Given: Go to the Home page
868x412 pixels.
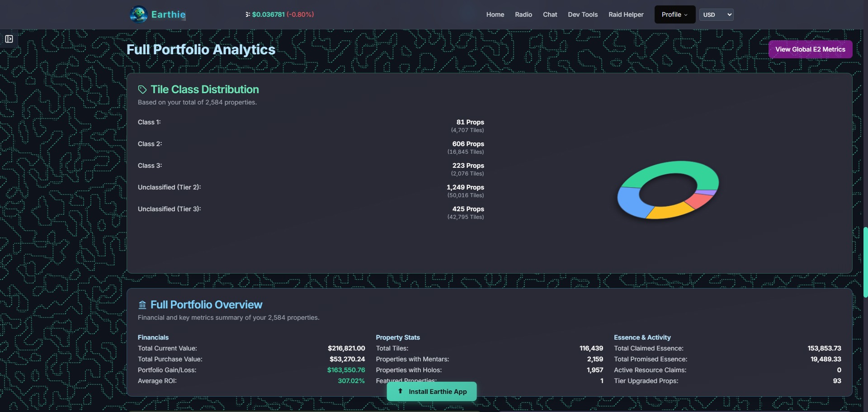Looking at the screenshot, I should point(495,14).
